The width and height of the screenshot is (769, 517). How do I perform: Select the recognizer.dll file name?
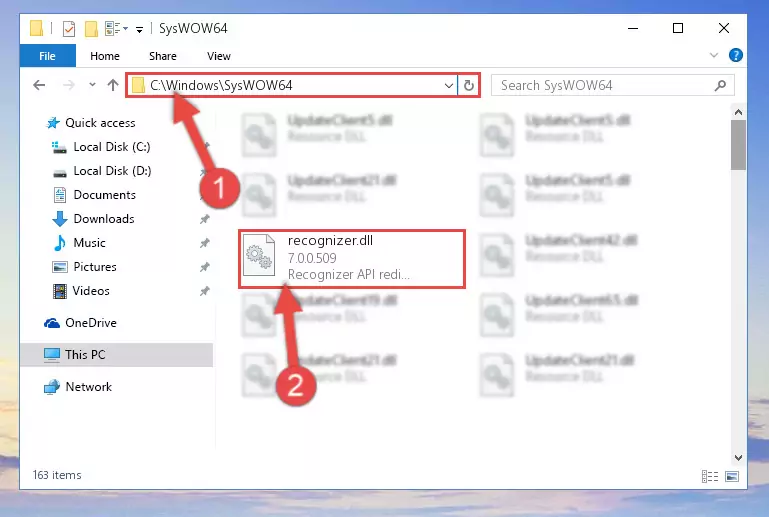pyautogui.click(x=330, y=240)
